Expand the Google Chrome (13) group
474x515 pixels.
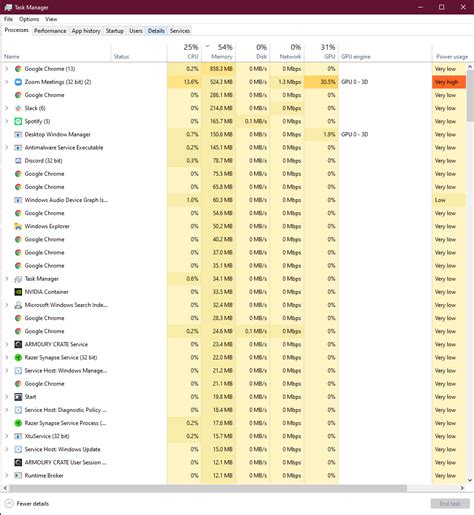pos(7,69)
